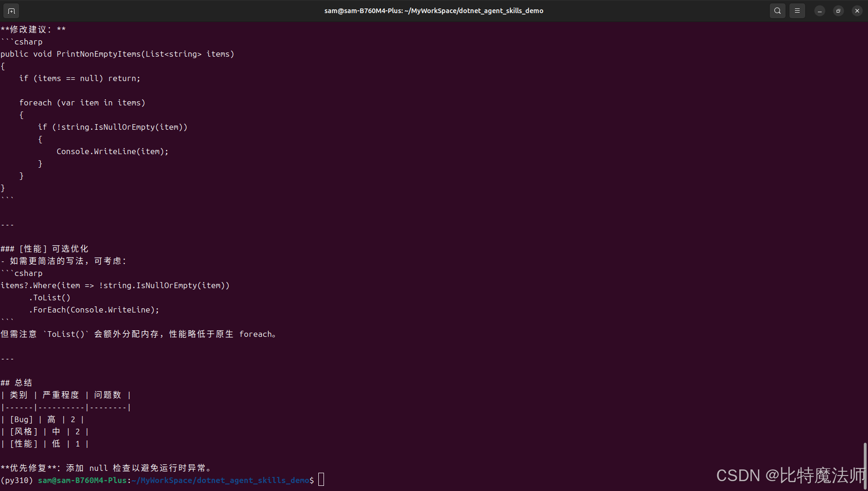Open a new terminal tab
This screenshot has width=868, height=491.
(x=11, y=11)
